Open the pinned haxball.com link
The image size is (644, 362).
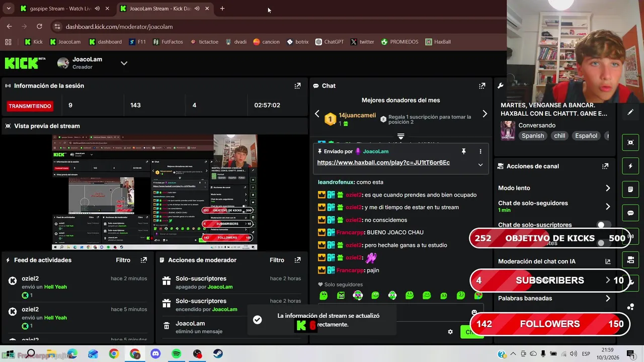pyautogui.click(x=383, y=163)
